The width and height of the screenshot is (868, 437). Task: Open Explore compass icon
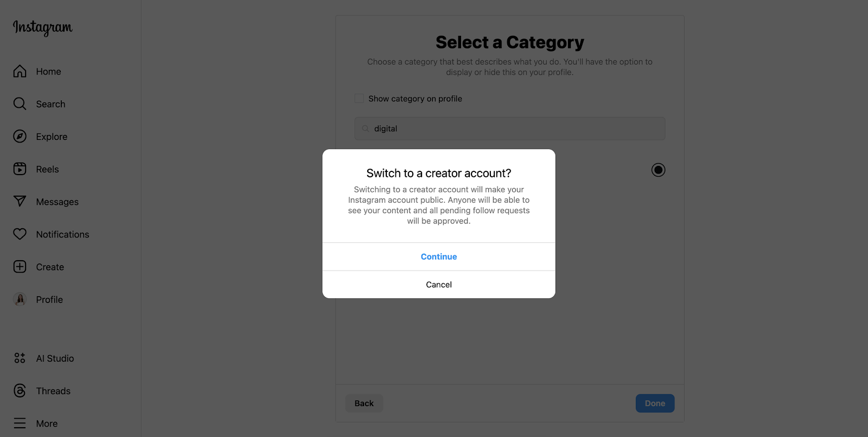point(20,137)
